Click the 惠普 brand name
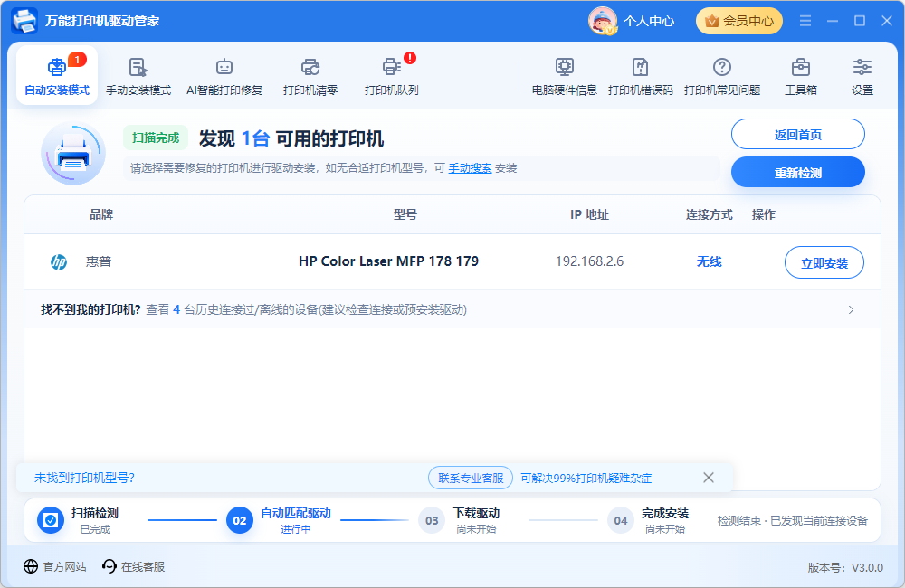The height and width of the screenshot is (588, 905). coord(99,261)
